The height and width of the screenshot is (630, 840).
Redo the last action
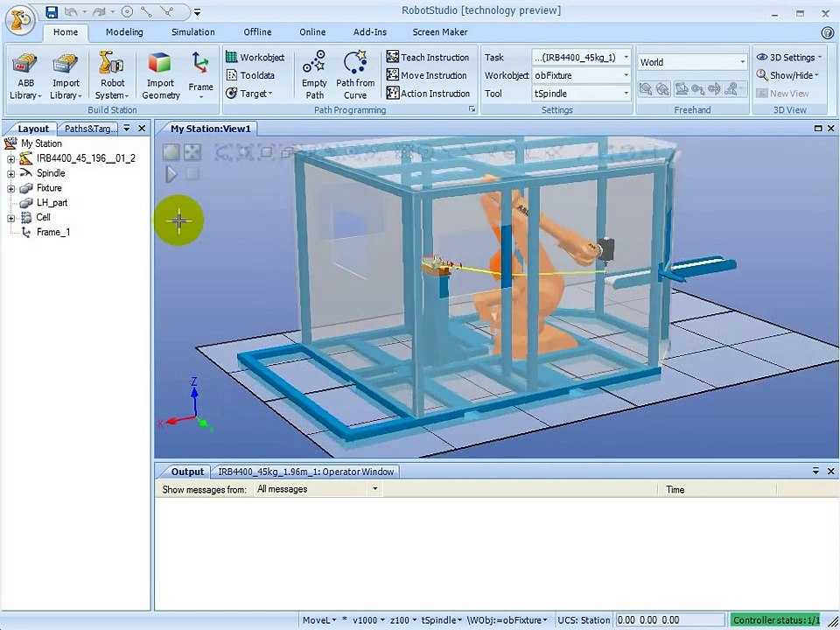point(98,11)
